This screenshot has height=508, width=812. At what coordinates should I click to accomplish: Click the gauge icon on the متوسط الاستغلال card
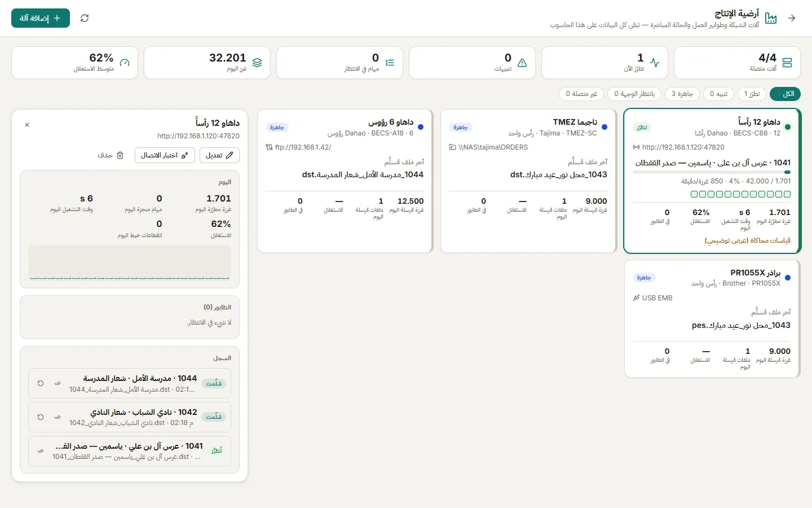click(125, 63)
